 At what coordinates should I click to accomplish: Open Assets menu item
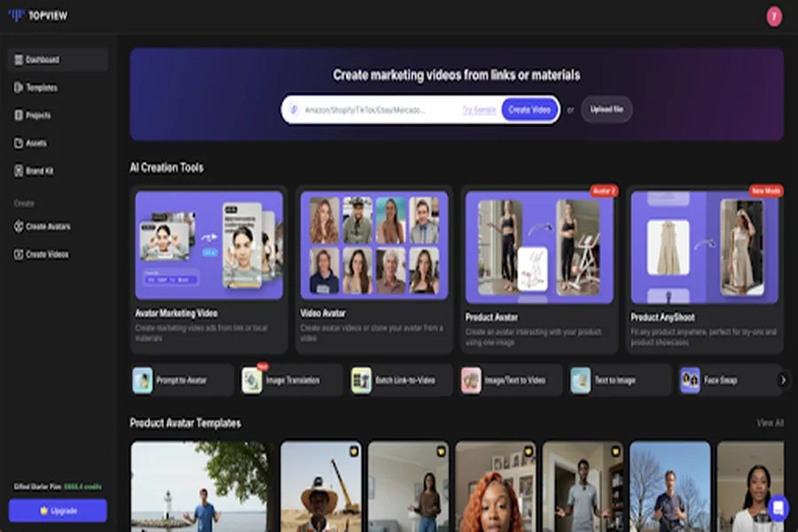tap(58, 143)
